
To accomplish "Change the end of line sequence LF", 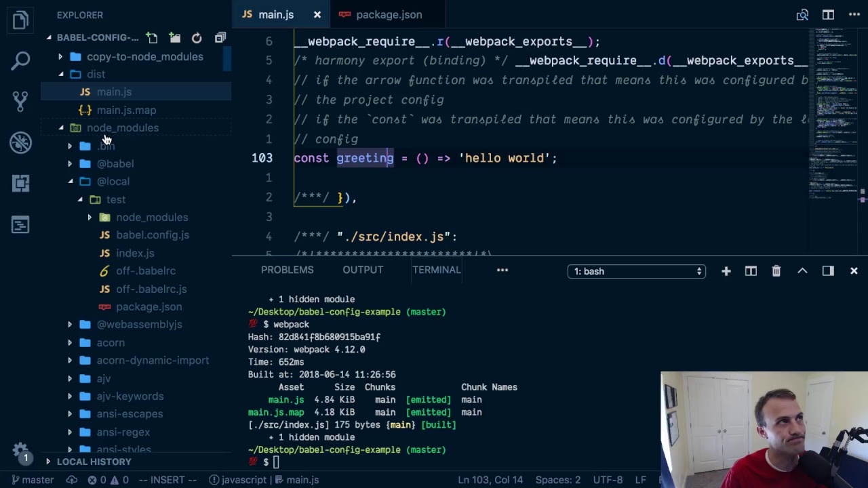I will click(640, 479).
